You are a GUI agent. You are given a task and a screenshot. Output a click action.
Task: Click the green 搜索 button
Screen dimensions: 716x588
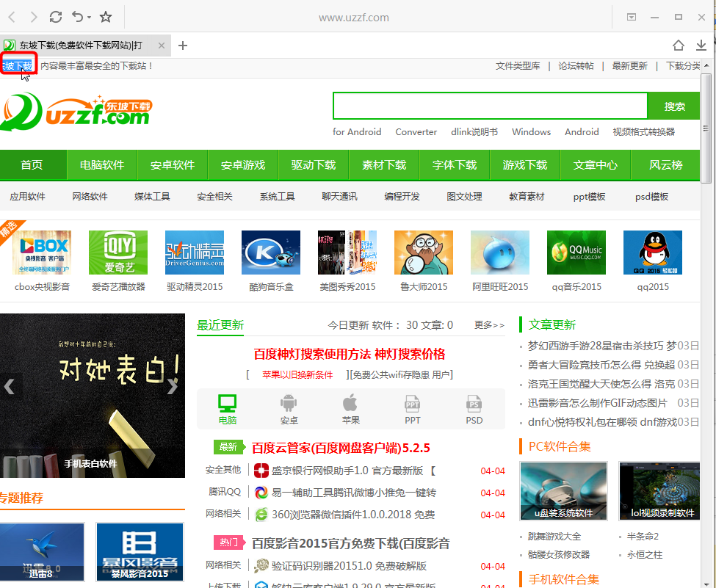tap(674, 106)
